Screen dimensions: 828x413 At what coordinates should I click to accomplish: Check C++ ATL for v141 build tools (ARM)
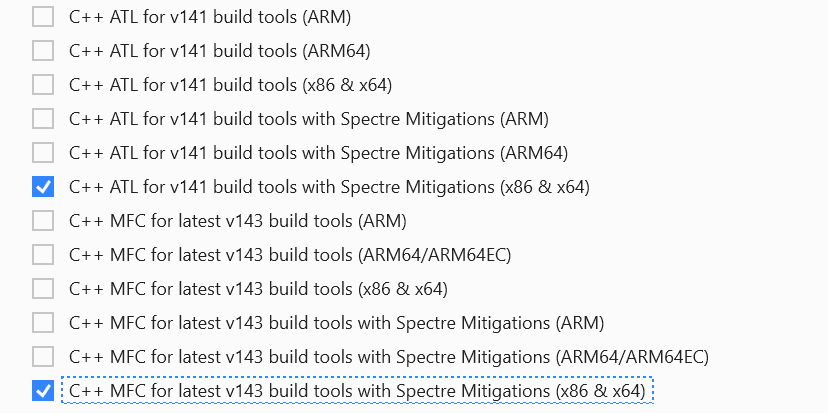pyautogui.click(x=43, y=17)
